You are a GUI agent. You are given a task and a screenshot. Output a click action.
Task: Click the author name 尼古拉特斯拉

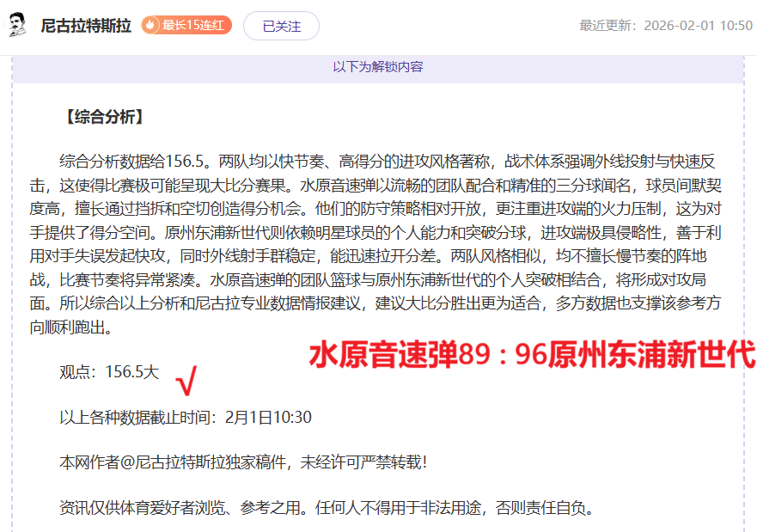[84, 25]
